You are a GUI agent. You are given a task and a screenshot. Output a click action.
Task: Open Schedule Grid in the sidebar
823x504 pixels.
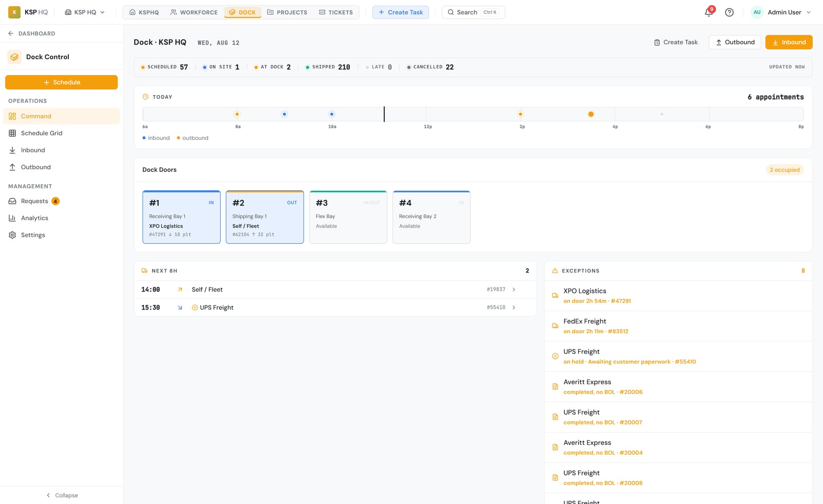tap(62, 133)
